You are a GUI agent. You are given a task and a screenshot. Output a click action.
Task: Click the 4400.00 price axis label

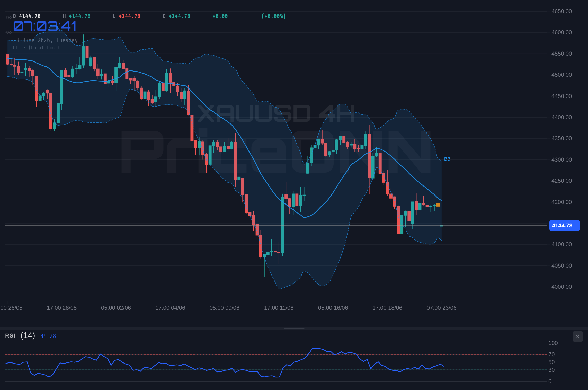coord(562,117)
